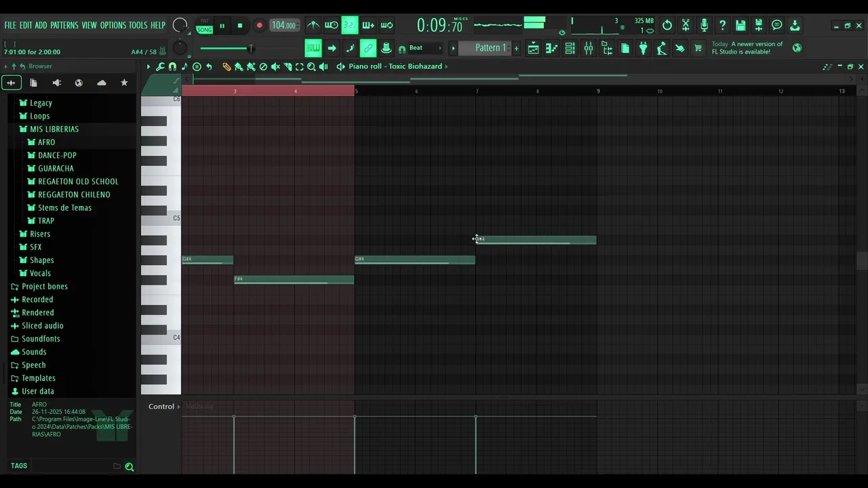The image size is (868, 488).
Task: Toggle the metronome
Action: pos(313,26)
